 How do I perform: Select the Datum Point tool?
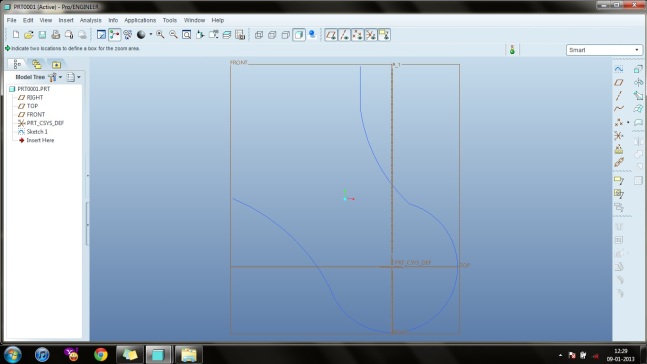619,122
